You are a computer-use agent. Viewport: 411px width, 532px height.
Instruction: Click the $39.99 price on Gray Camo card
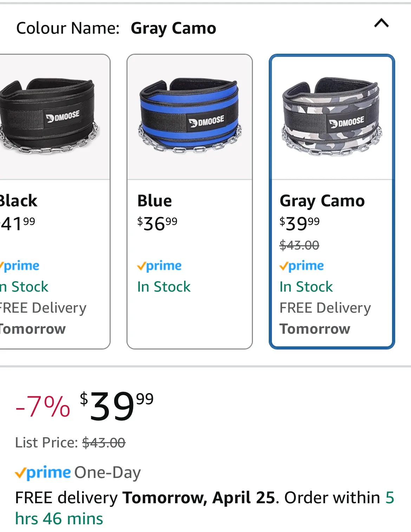point(300,224)
